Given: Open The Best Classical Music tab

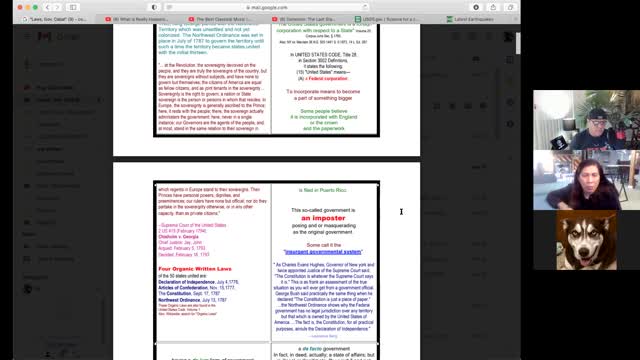Looking at the screenshot, I should [220, 19].
